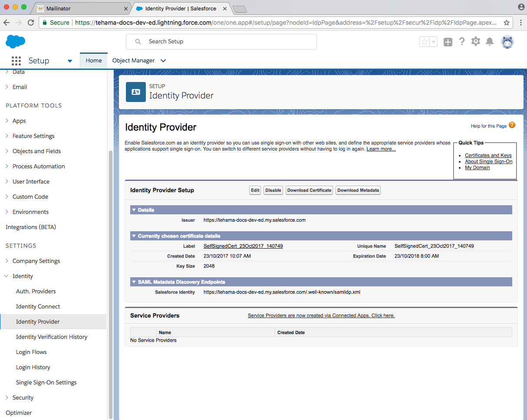Click Service Providers Connected Apps link

[321, 315]
